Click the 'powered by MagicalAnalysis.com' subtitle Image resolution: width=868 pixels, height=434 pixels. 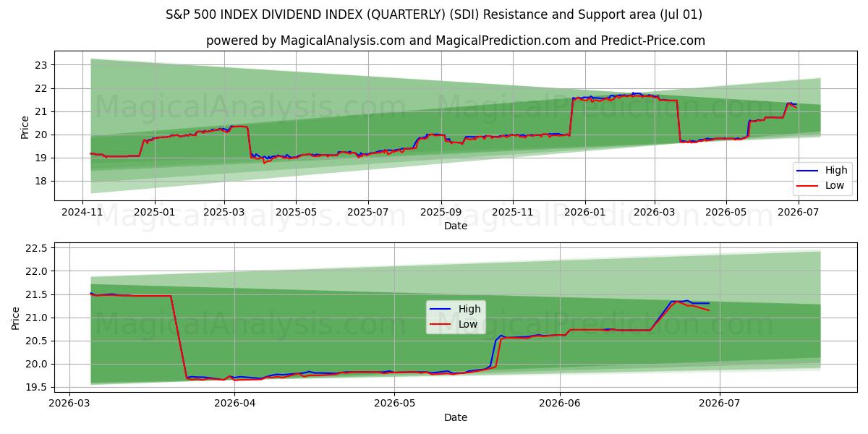[456, 41]
